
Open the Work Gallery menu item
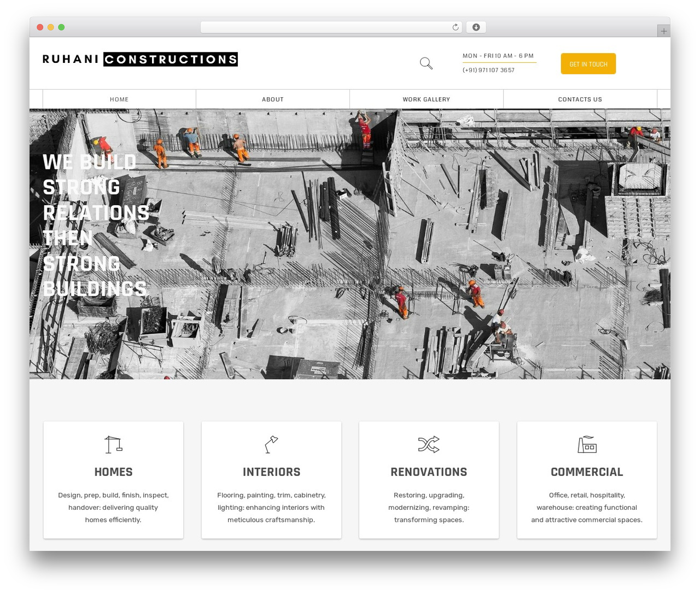coord(427,100)
